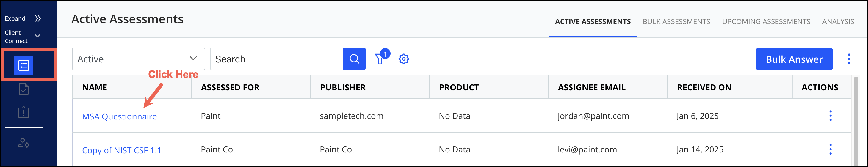Click the Bulk Answer button
The width and height of the screenshot is (868, 167).
pyautogui.click(x=794, y=59)
